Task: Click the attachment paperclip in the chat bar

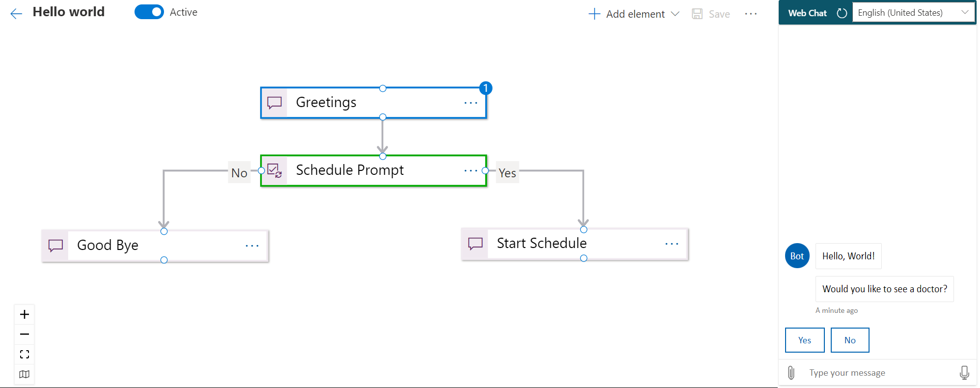Action: [x=791, y=372]
